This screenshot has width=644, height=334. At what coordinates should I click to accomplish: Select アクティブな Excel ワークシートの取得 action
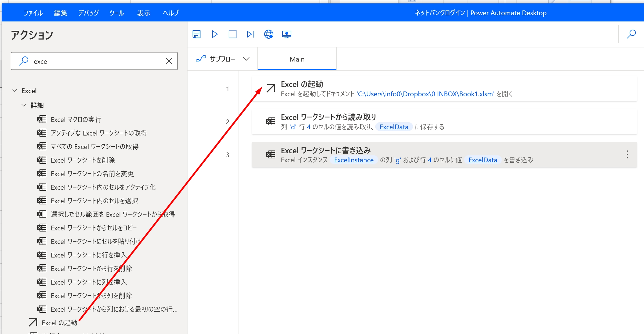[99, 133]
